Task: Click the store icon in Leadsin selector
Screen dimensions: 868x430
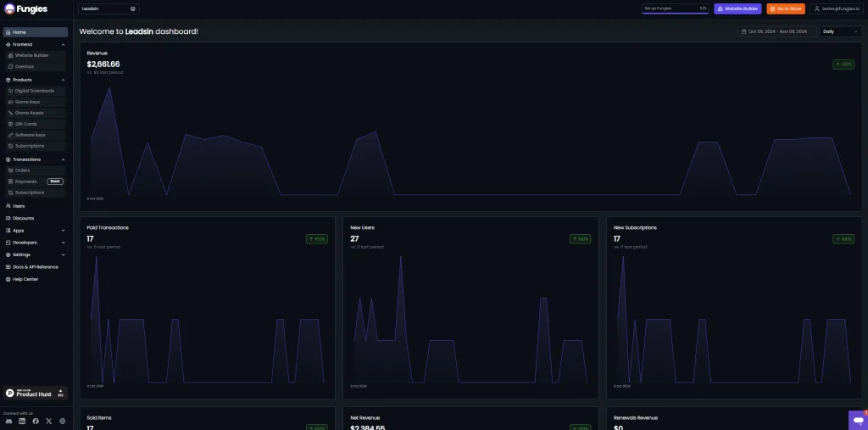Action: [x=133, y=8]
